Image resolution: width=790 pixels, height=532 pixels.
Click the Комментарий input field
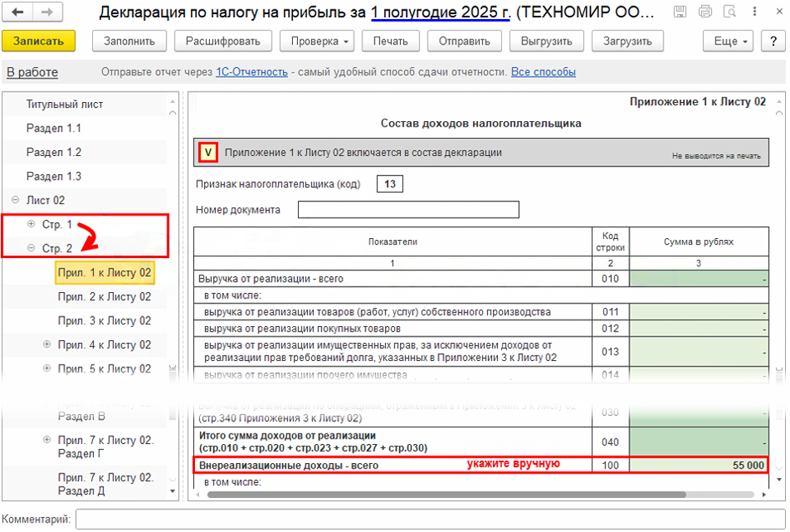point(427,520)
